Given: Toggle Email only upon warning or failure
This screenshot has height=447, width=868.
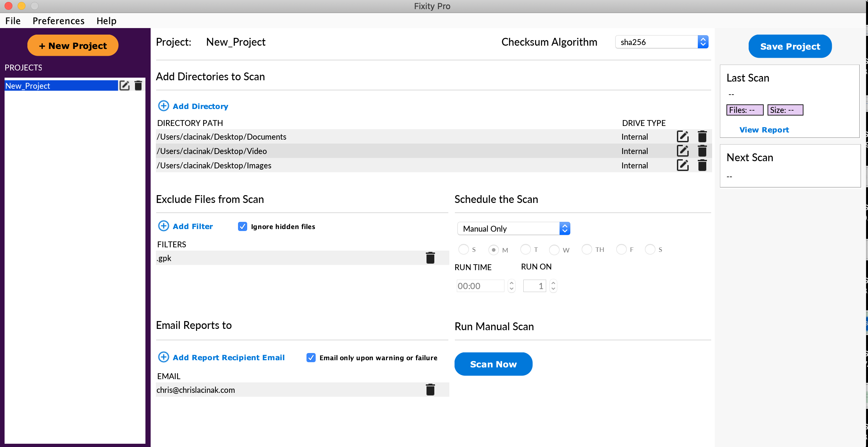Looking at the screenshot, I should [x=311, y=357].
